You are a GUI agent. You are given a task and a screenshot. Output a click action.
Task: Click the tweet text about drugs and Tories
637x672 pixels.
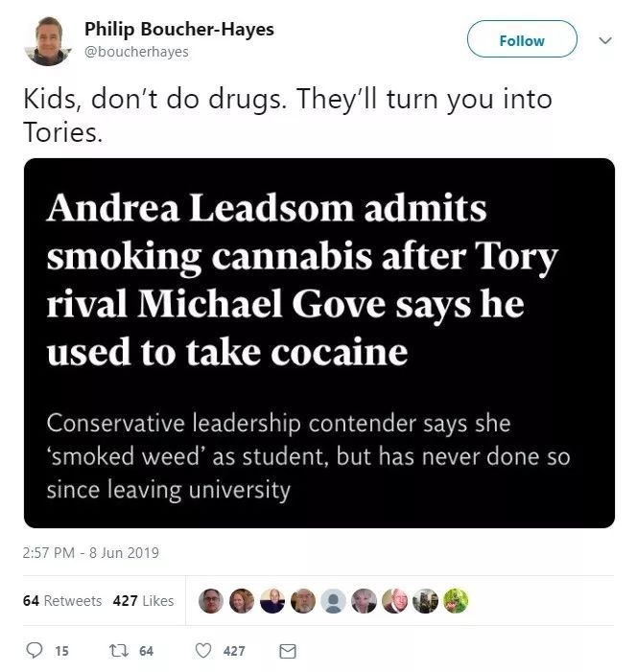tap(288, 115)
